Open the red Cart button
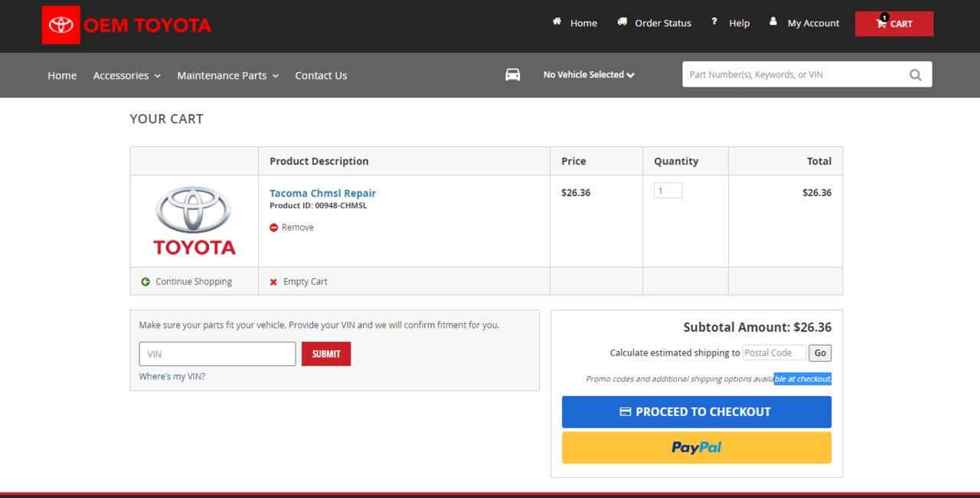The height and width of the screenshot is (498, 980). (x=894, y=24)
